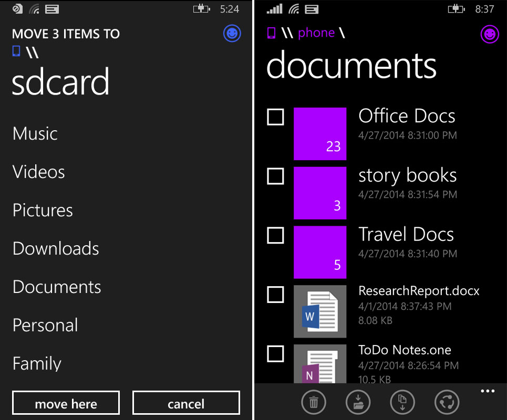Tap the ResearchReport.docx Word file icon
This screenshot has width=507, height=420.
(x=320, y=311)
